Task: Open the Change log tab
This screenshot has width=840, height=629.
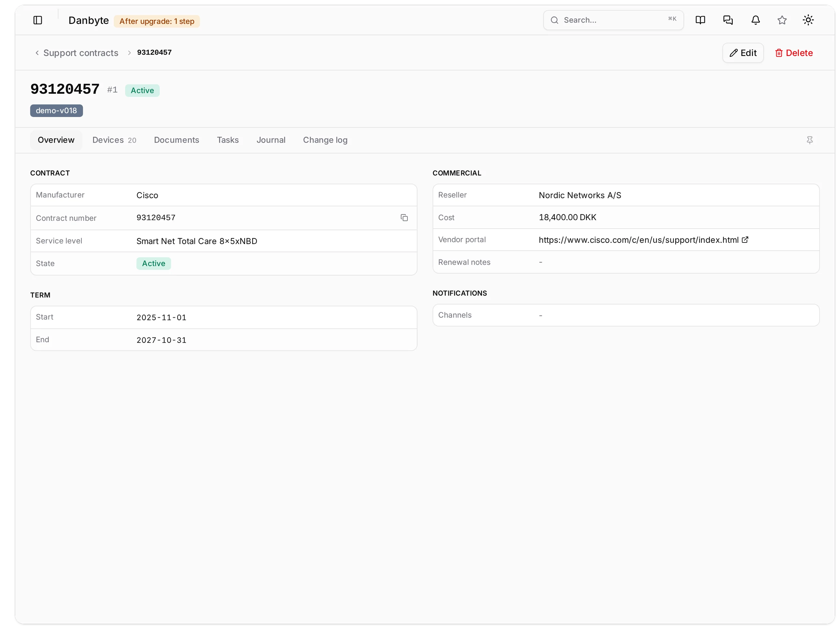Action: click(325, 140)
